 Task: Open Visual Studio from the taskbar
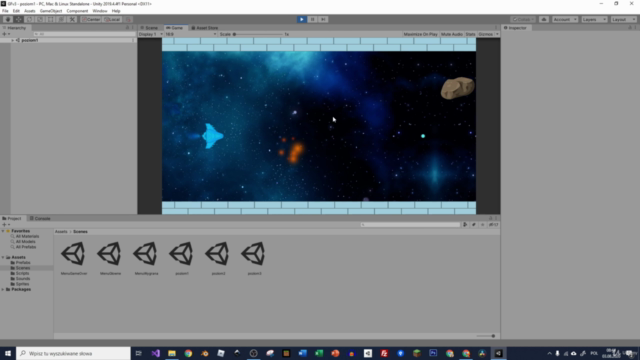point(156,353)
